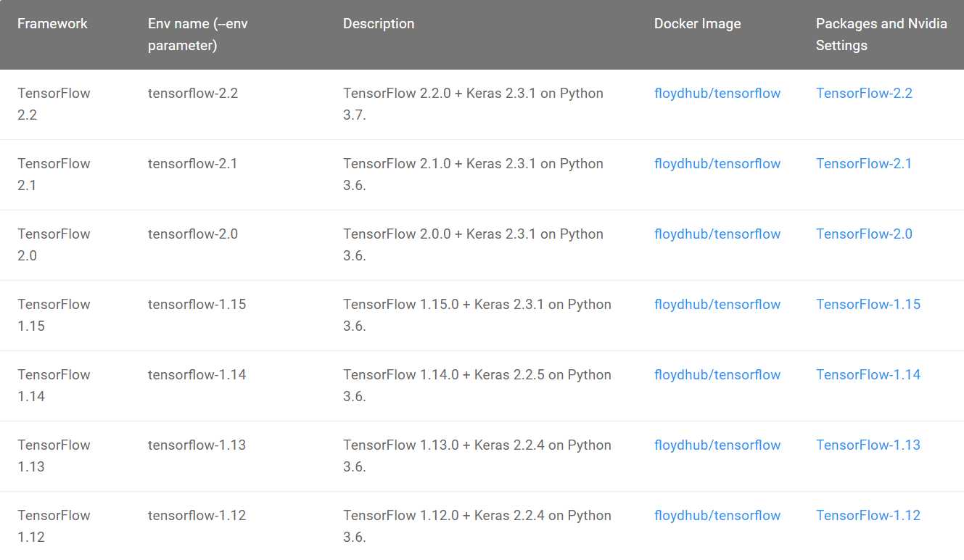Open floydhub/tensorflow link in TensorFlow 2.0 row
The height and width of the screenshot is (560, 964).
click(717, 234)
